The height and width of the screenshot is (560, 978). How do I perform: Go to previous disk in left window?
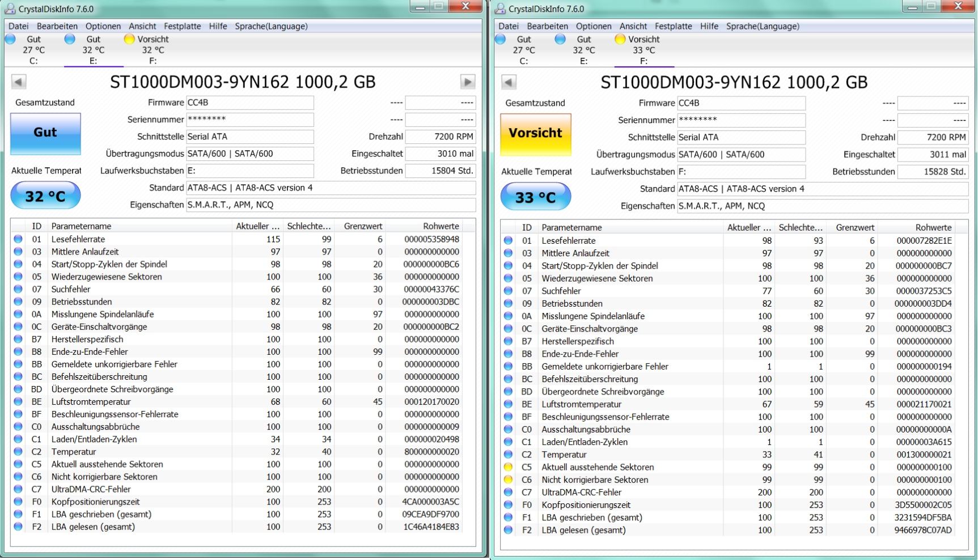19,82
